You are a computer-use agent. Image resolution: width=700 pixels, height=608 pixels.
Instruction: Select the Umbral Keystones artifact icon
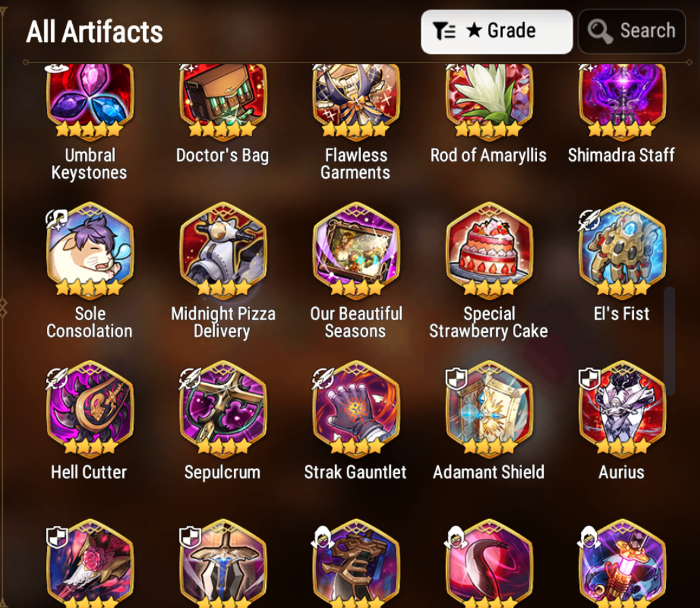90,100
